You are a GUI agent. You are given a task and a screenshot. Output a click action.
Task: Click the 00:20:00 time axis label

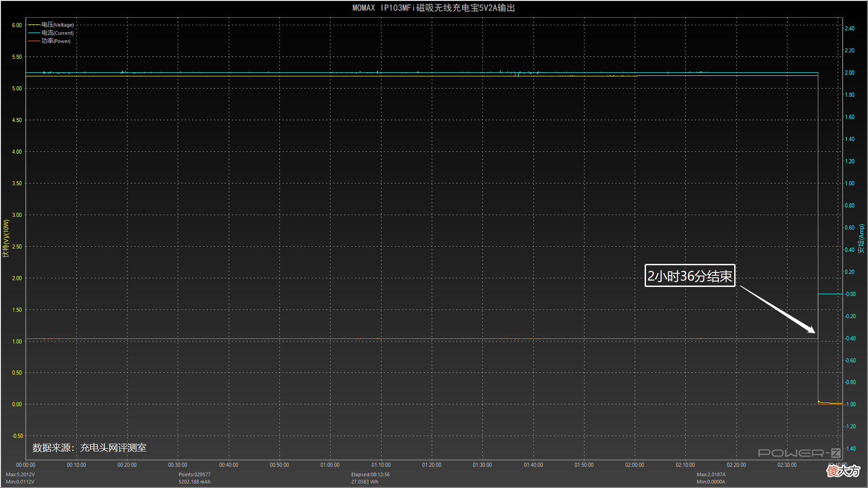click(127, 465)
